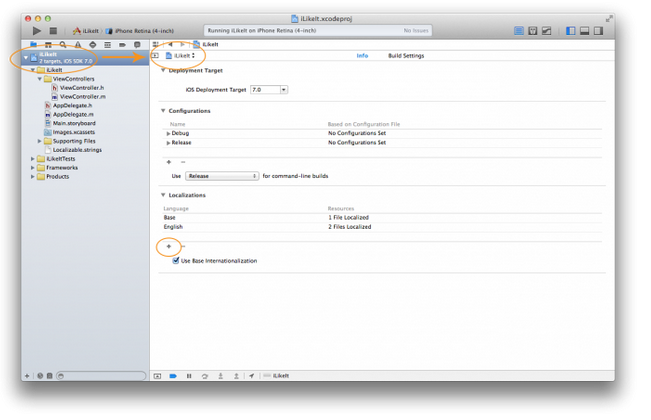Viewport: 651px width, 420px height.
Task: Go forward with the jump bar forward arrow
Action: click(182, 44)
